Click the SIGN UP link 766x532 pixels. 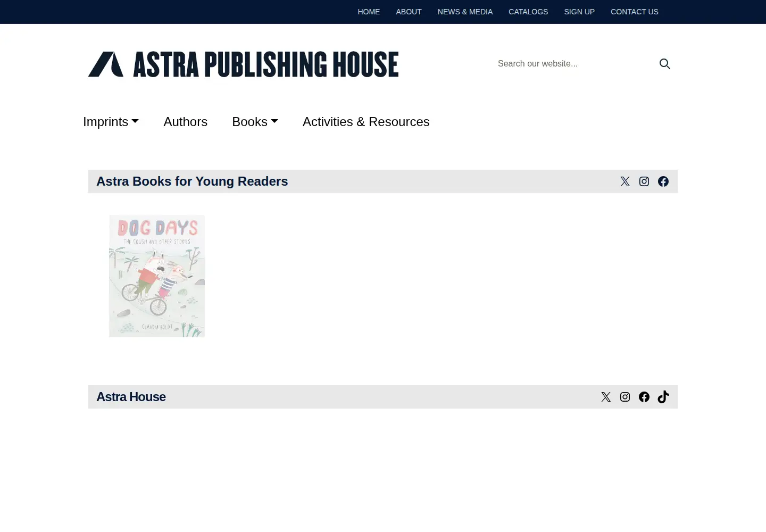(579, 12)
